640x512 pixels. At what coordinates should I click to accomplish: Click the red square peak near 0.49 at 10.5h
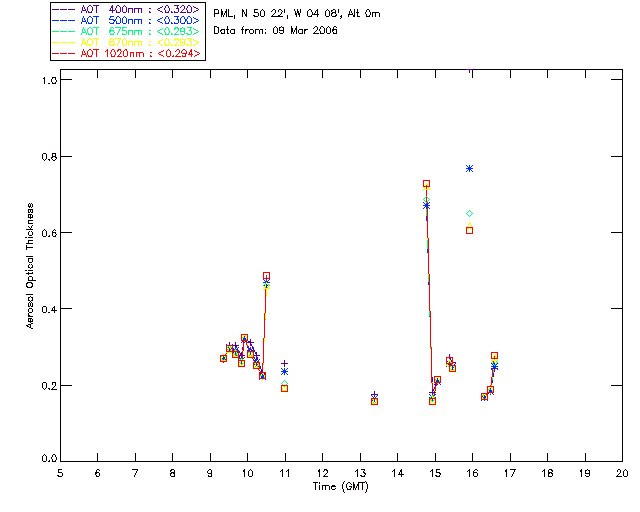pos(267,276)
